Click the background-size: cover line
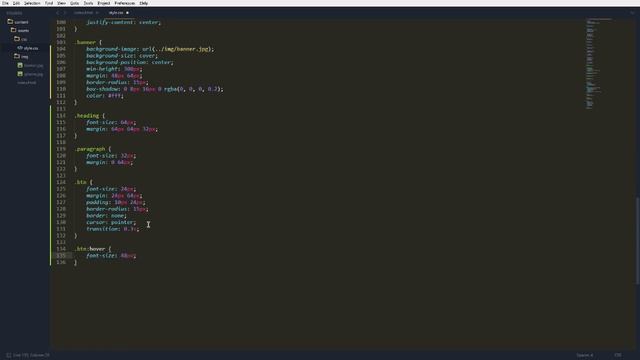This screenshot has width=640, height=360. (x=122, y=56)
